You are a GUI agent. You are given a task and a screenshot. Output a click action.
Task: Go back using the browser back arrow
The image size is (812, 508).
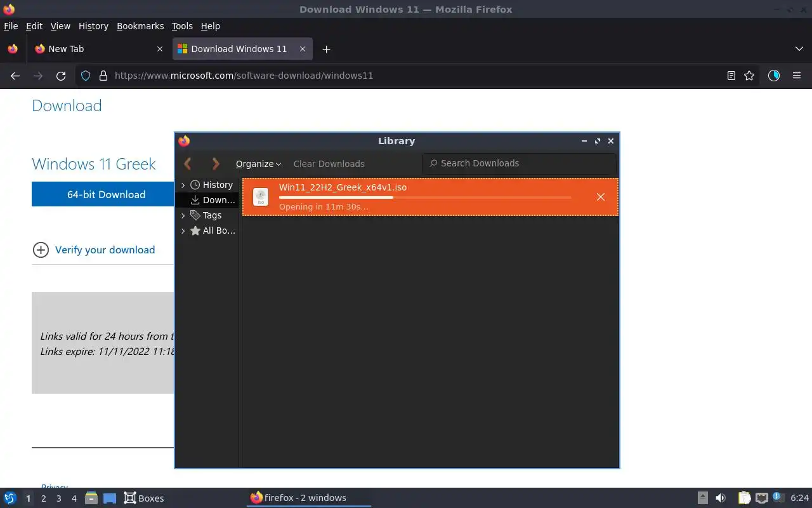[x=15, y=76]
